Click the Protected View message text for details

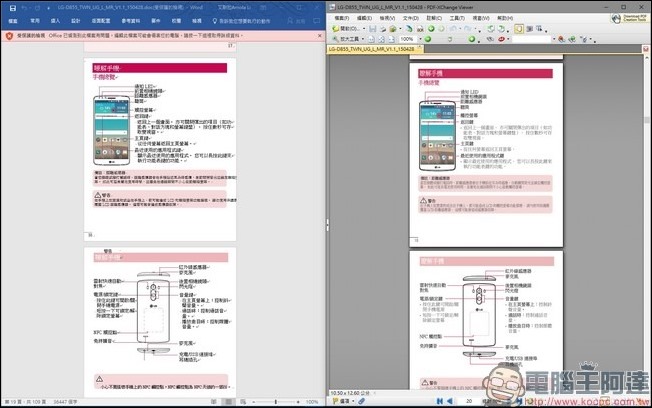tap(144, 36)
